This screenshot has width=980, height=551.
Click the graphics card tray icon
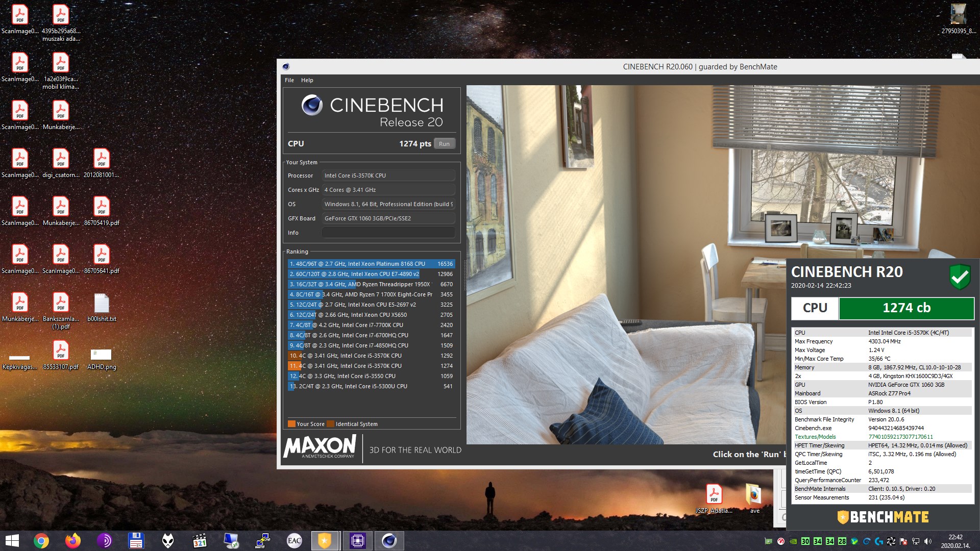pyautogui.click(x=769, y=541)
